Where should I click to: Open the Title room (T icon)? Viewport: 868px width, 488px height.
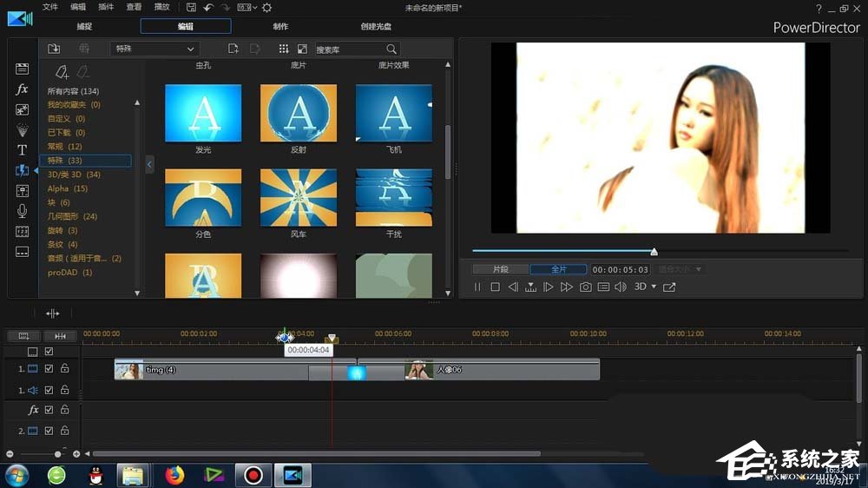tap(22, 149)
